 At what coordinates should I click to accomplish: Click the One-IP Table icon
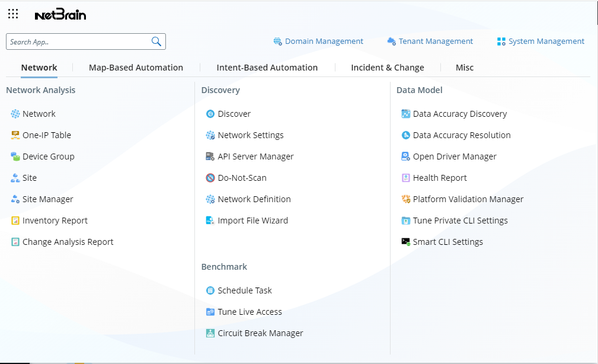coord(15,135)
